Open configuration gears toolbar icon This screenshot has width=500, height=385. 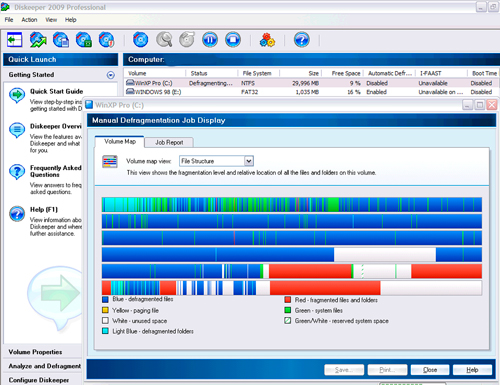(267, 40)
